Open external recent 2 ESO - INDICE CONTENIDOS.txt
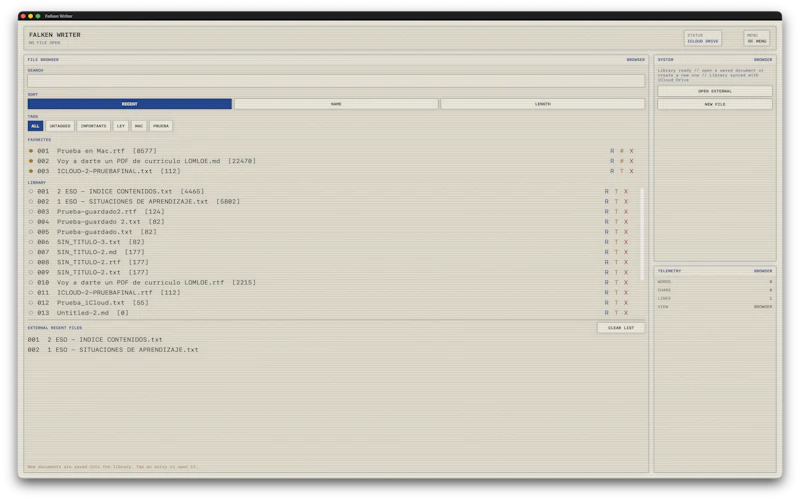Viewport: 800px width, 500px height. [95, 340]
